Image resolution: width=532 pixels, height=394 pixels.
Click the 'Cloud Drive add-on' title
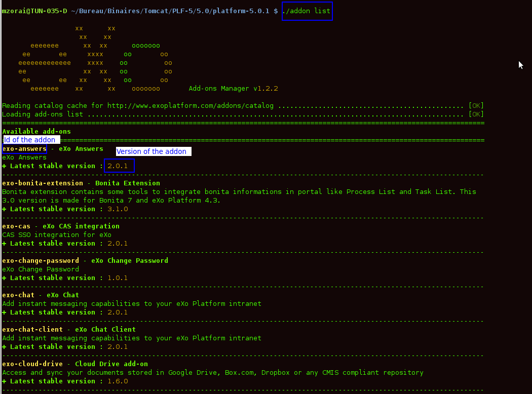point(111,364)
